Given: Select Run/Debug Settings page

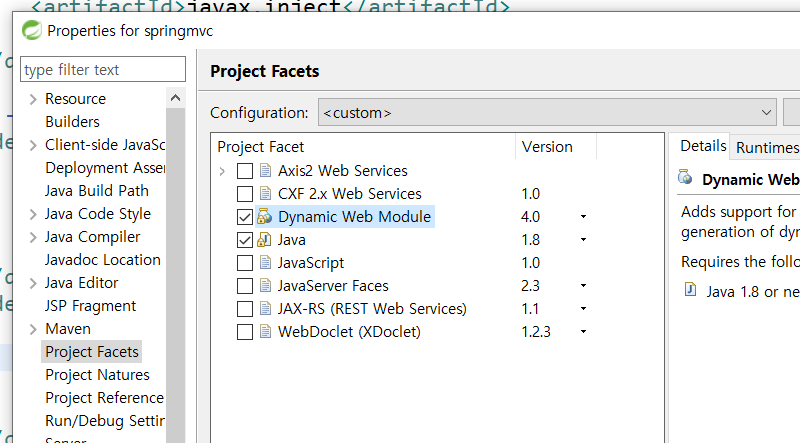Looking at the screenshot, I should pyautogui.click(x=105, y=421).
